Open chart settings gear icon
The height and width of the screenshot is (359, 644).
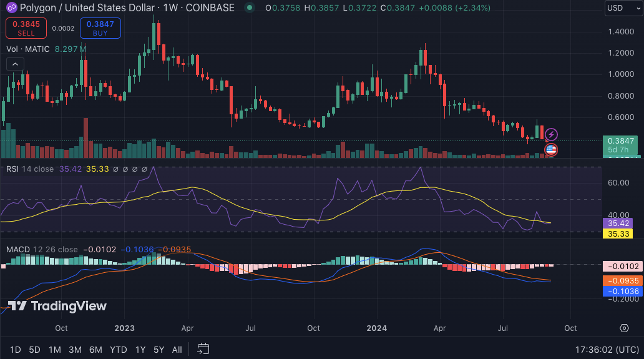tap(624, 328)
